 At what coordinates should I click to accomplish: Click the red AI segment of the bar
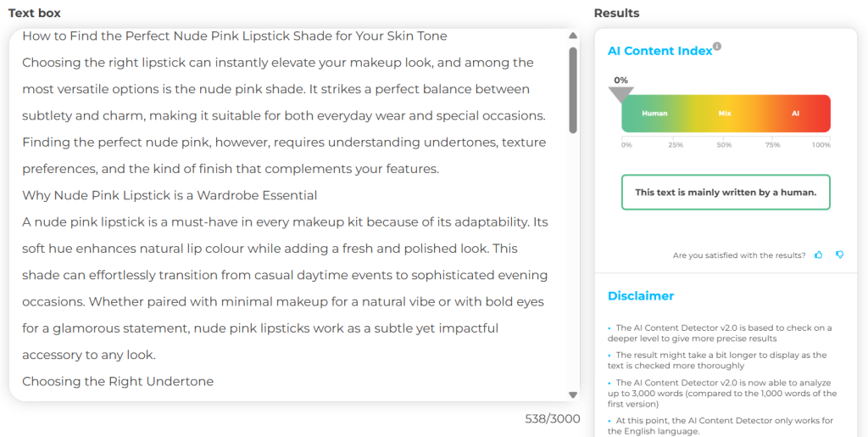795,113
